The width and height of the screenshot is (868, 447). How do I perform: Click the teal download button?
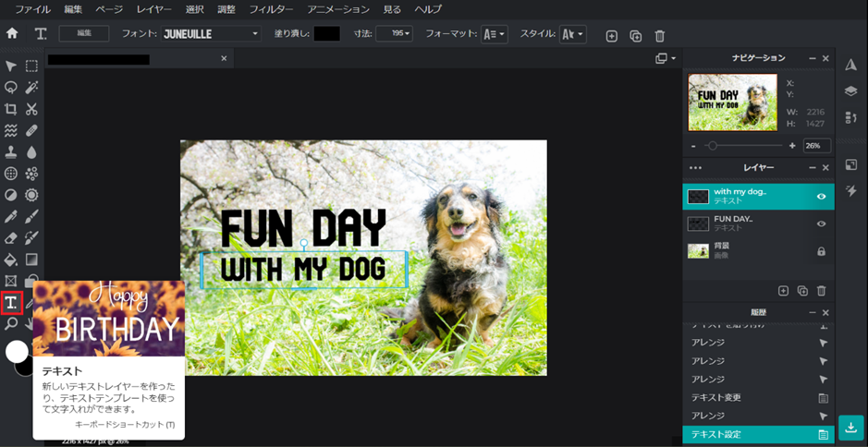pos(850,428)
